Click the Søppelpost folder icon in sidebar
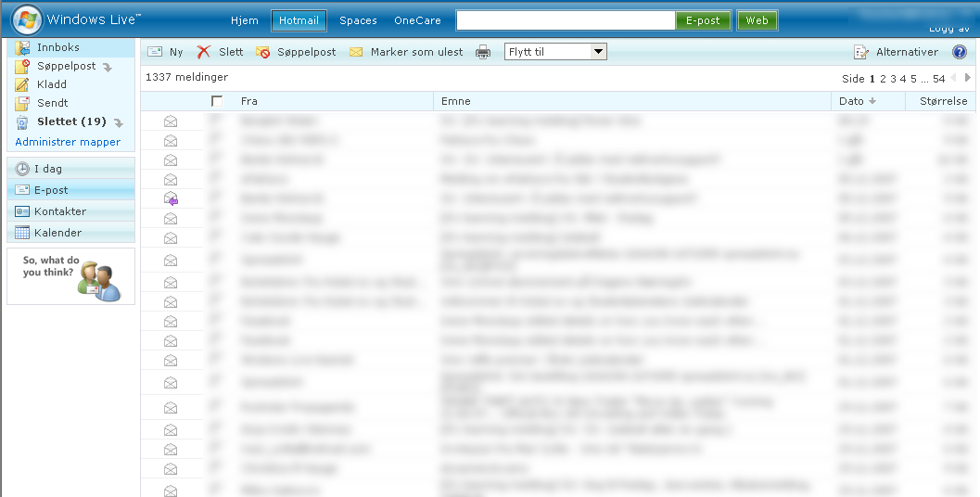980x497 pixels. (x=22, y=66)
